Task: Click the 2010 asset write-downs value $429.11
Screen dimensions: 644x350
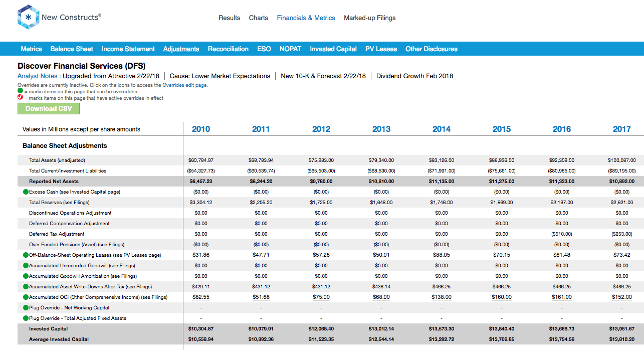Action: [x=201, y=287]
